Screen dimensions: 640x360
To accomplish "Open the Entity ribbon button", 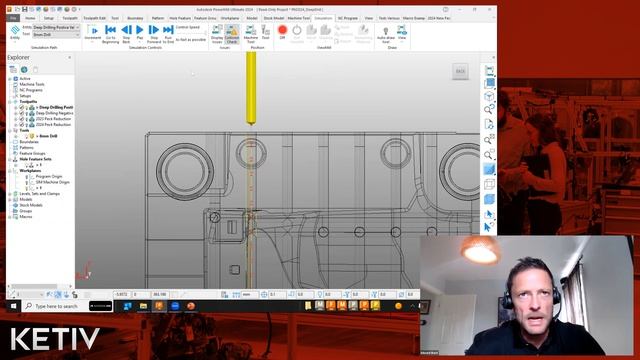I will coord(15,33).
